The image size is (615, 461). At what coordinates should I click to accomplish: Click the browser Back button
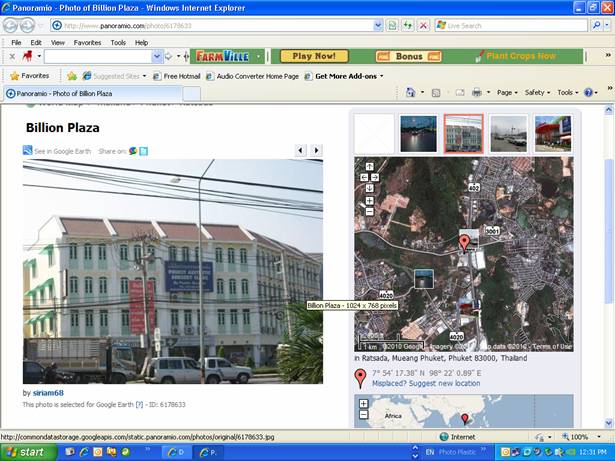click(11, 26)
